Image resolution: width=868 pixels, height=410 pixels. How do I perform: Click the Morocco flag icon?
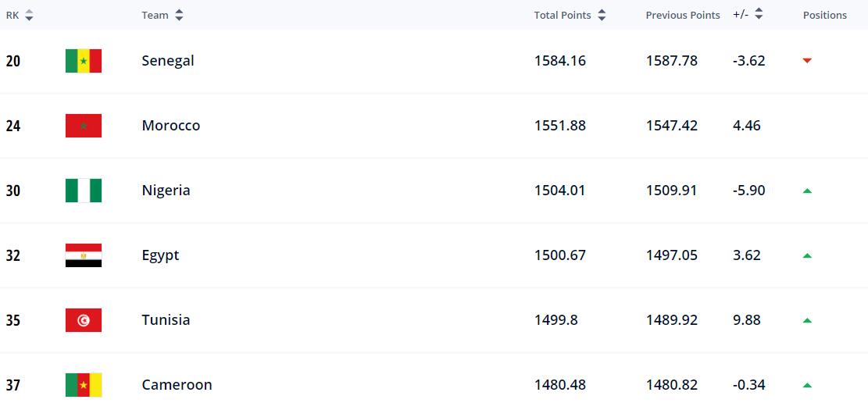tap(84, 126)
